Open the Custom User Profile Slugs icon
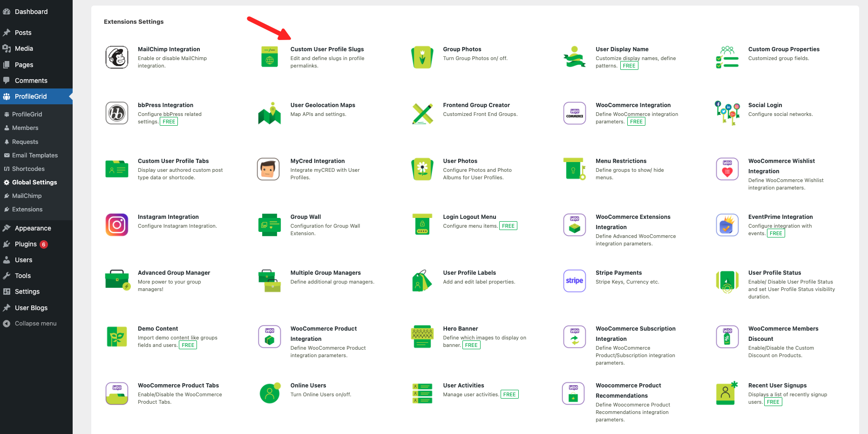Viewport: 868px width, 434px height. [x=269, y=57]
